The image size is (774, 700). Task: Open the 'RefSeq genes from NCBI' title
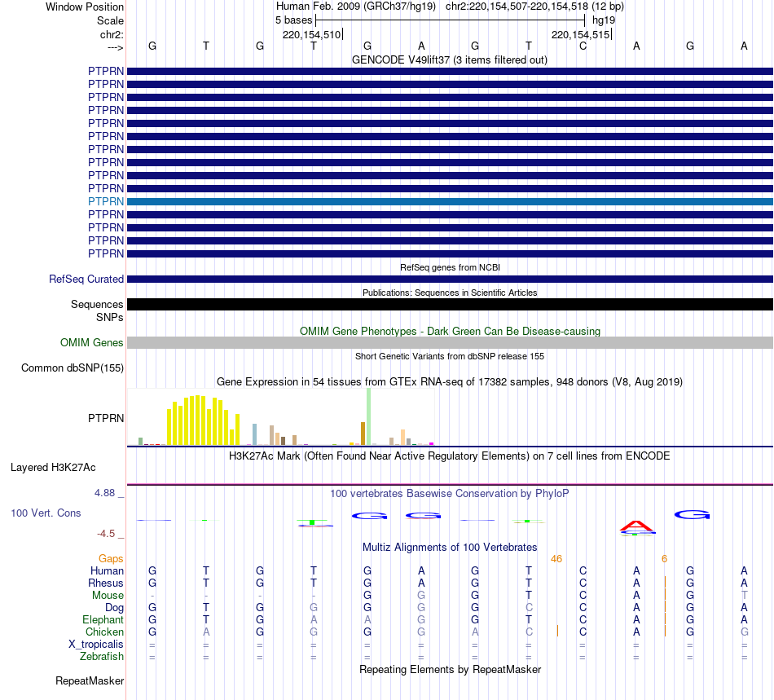pyautogui.click(x=450, y=267)
